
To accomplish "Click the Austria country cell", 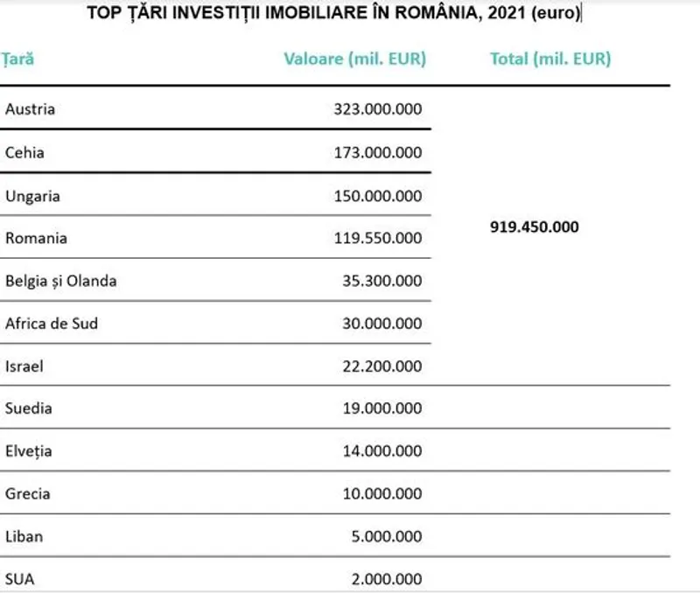I will (x=30, y=109).
